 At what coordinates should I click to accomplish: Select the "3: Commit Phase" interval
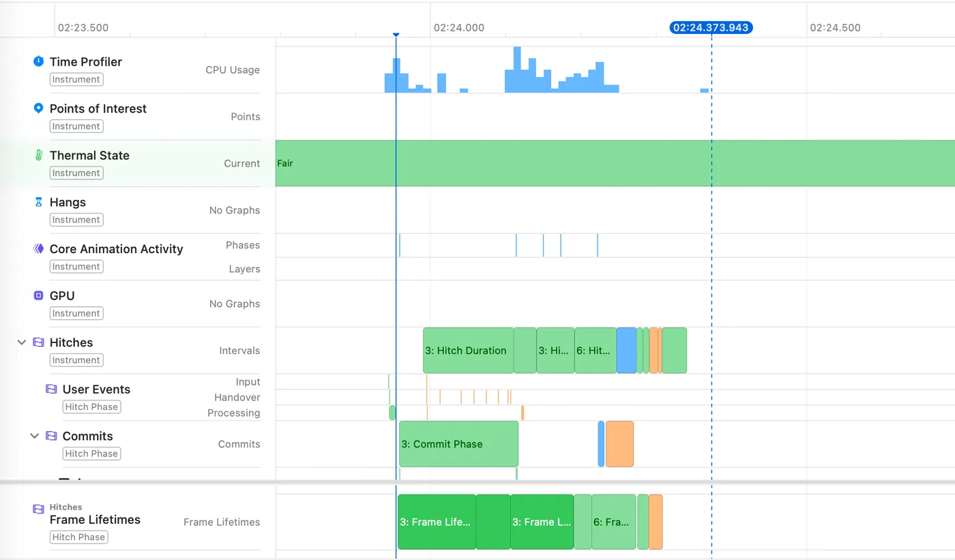pos(458,444)
